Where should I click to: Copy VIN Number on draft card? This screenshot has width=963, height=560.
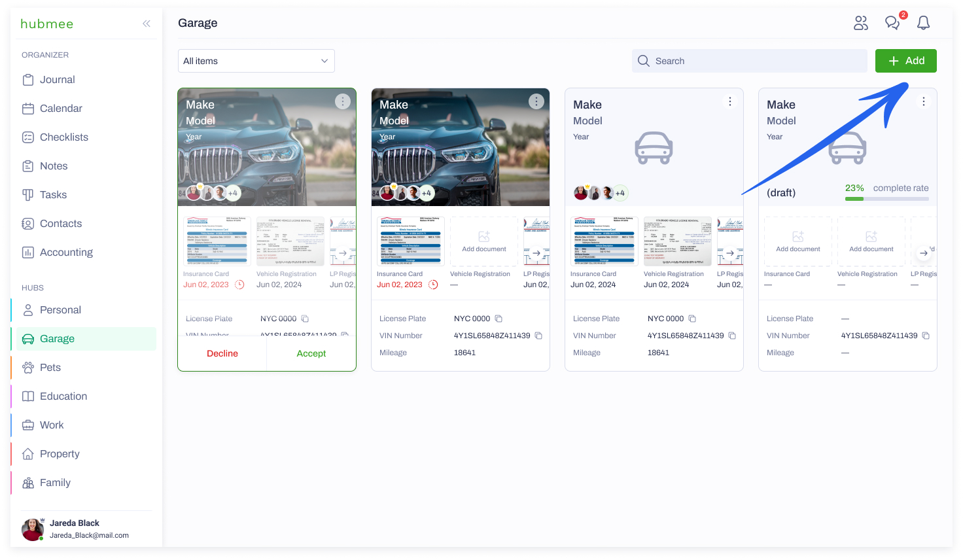coord(926,336)
